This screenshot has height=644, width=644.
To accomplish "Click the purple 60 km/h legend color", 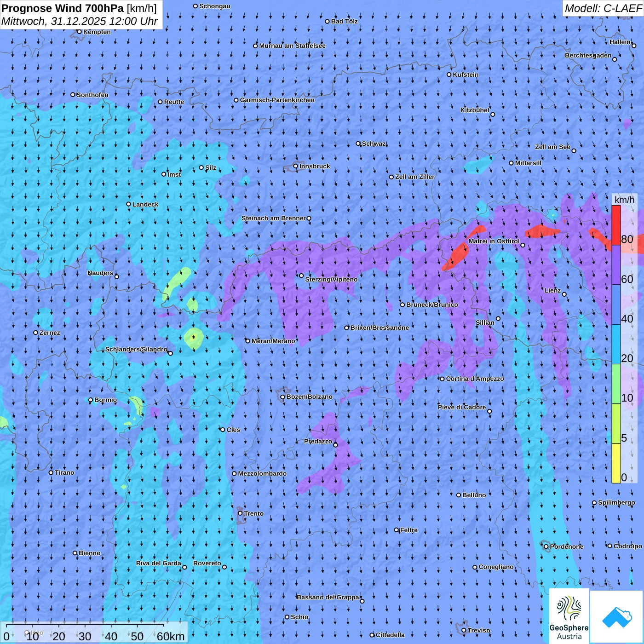I will [616, 265].
